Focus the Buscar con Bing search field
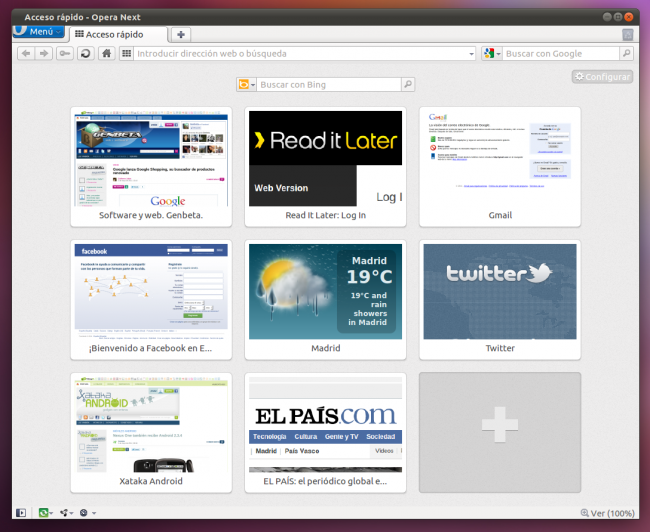 (x=329, y=85)
